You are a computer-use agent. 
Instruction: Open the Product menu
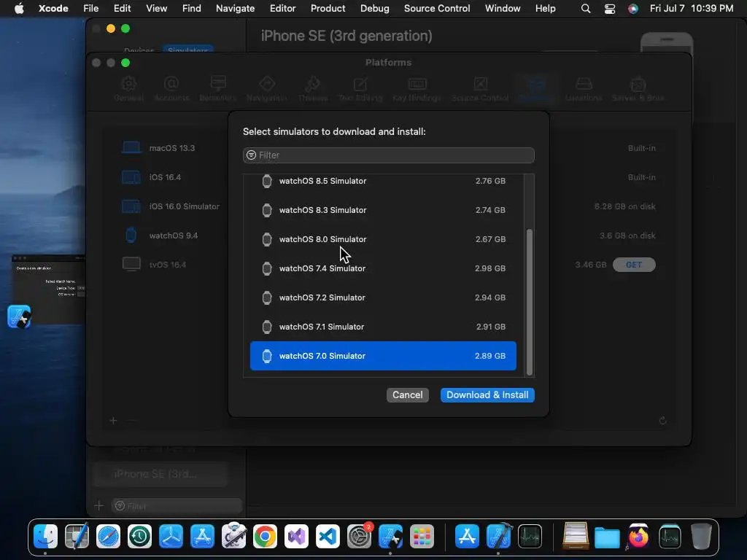tap(328, 9)
